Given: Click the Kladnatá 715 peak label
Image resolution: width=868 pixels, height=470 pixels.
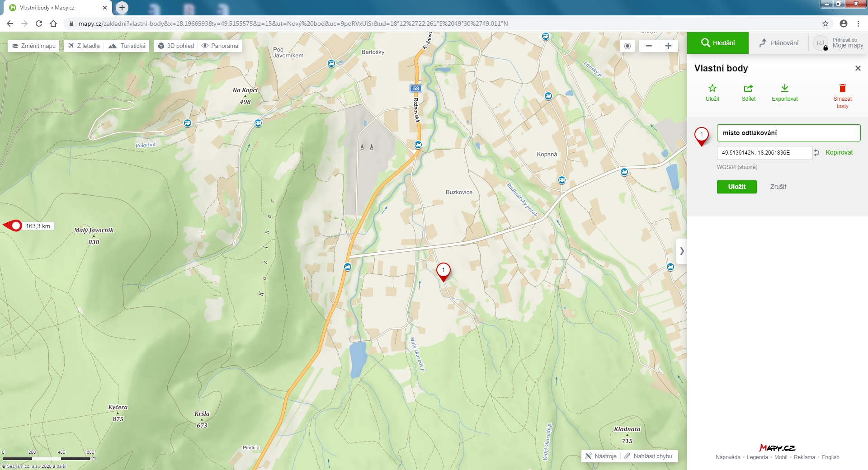Looking at the screenshot, I should (627, 435).
